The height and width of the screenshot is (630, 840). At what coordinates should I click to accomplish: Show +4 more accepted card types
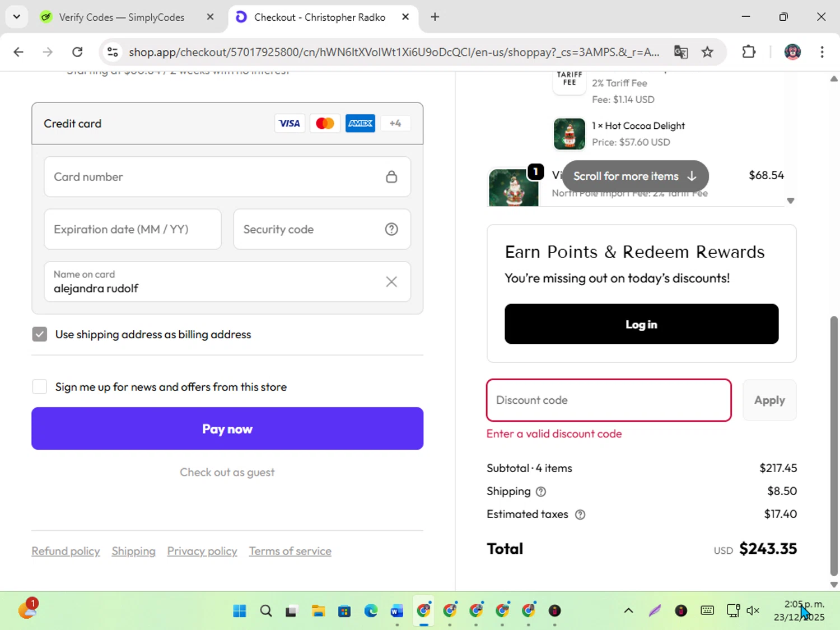click(x=395, y=123)
